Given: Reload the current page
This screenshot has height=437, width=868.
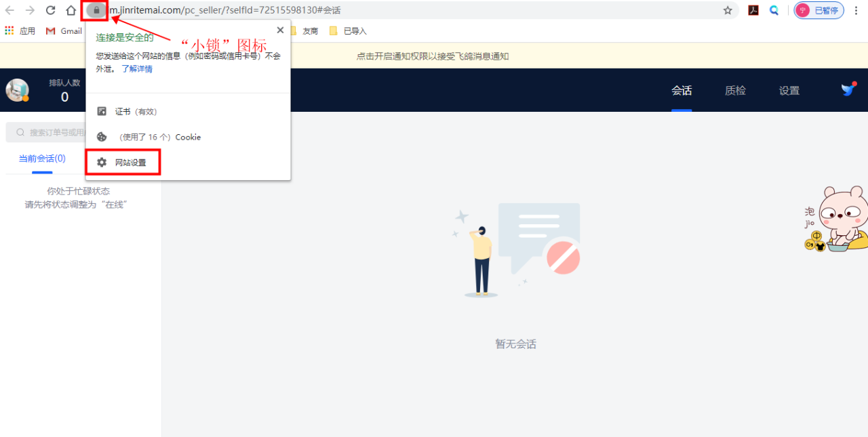Looking at the screenshot, I should click(50, 10).
